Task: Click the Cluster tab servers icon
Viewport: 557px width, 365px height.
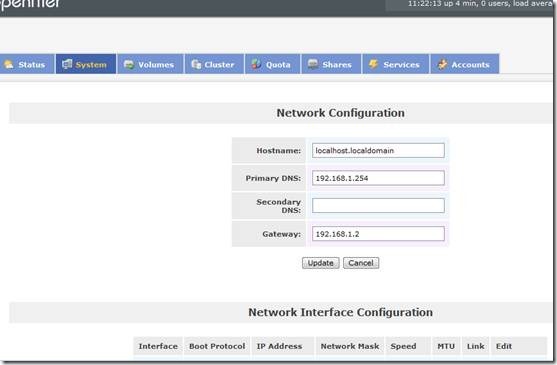Action: coord(196,64)
